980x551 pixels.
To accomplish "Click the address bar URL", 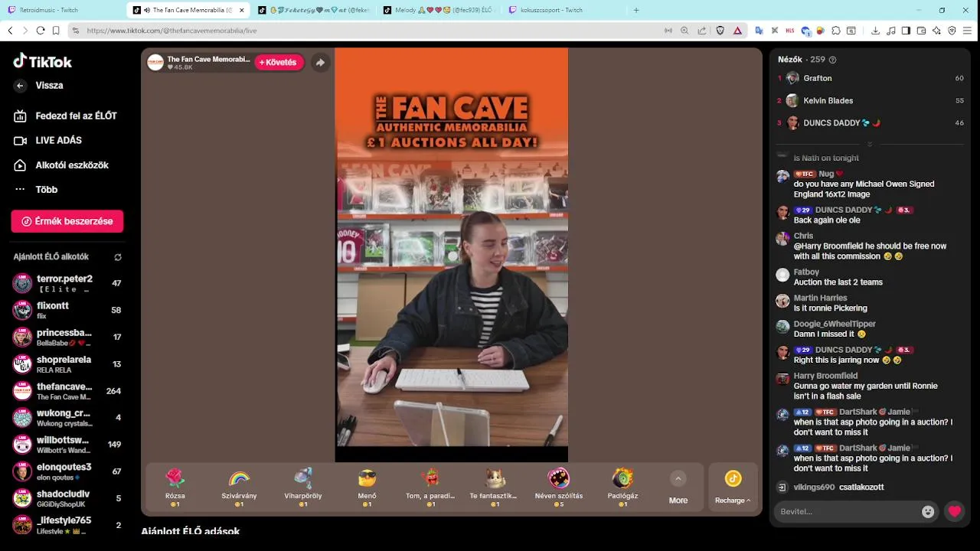I will tap(171, 31).
